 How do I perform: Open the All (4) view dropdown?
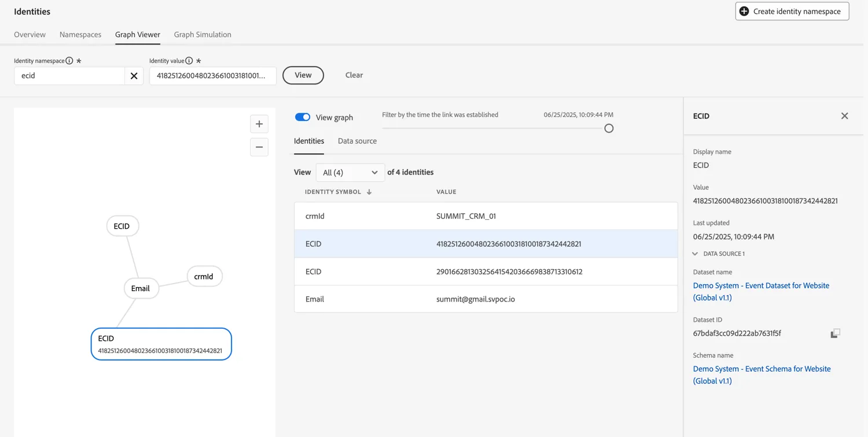coord(350,172)
